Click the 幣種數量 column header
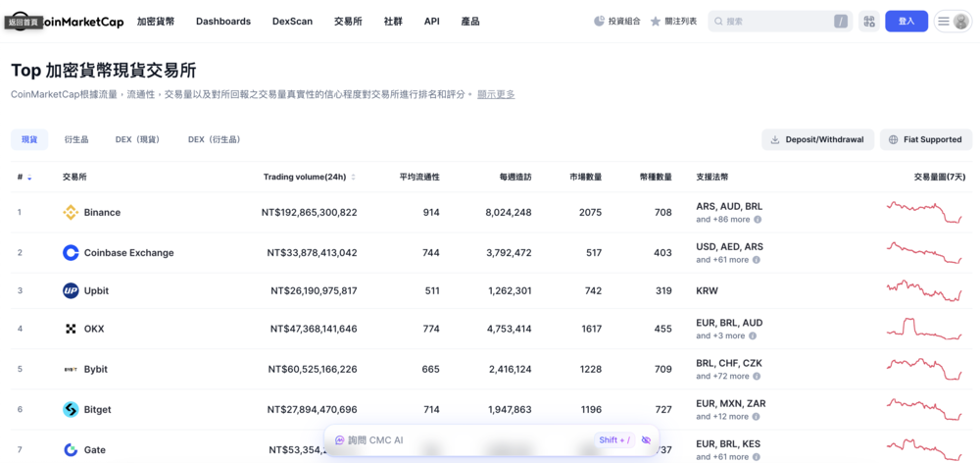The height and width of the screenshot is (463, 980). pos(656,178)
